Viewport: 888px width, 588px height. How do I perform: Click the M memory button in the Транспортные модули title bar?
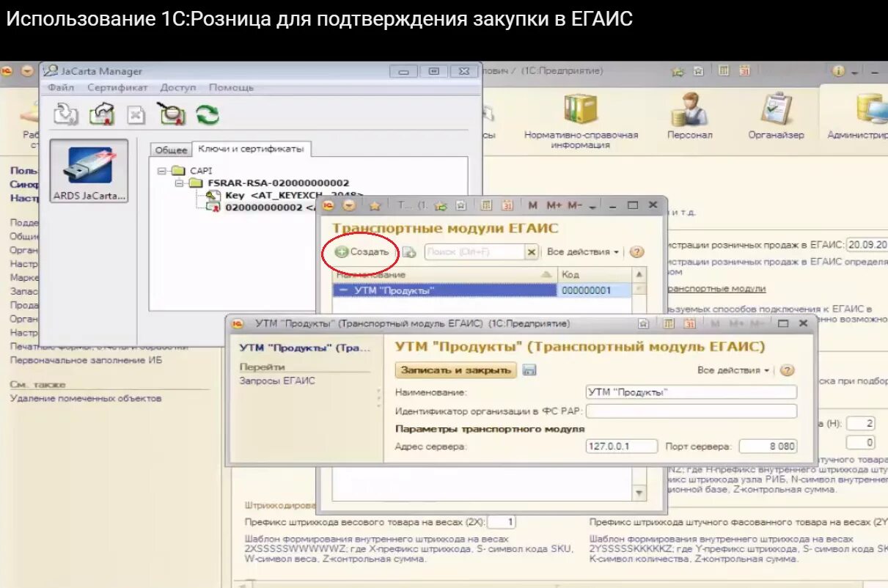click(x=533, y=206)
